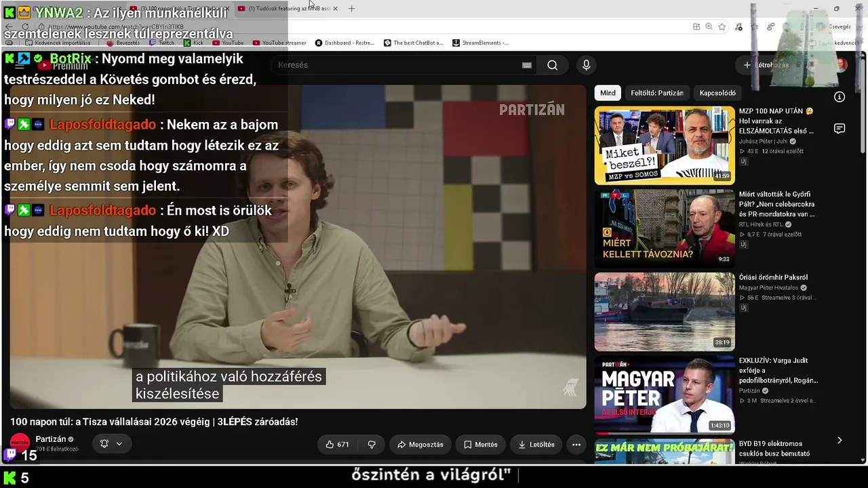The width and height of the screenshot is (868, 488).
Task: Click the 'Magyar Péter Hivatalos' channel name
Action: pos(768,287)
